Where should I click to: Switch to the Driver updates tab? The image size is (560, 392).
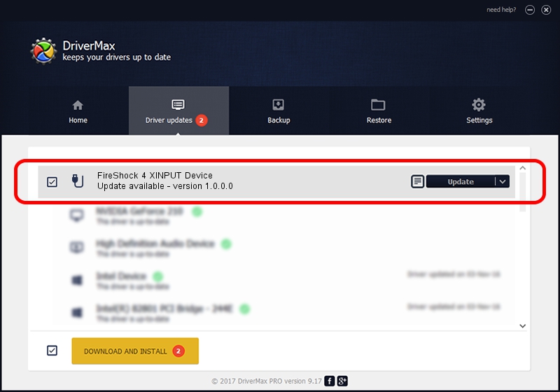[x=177, y=111]
